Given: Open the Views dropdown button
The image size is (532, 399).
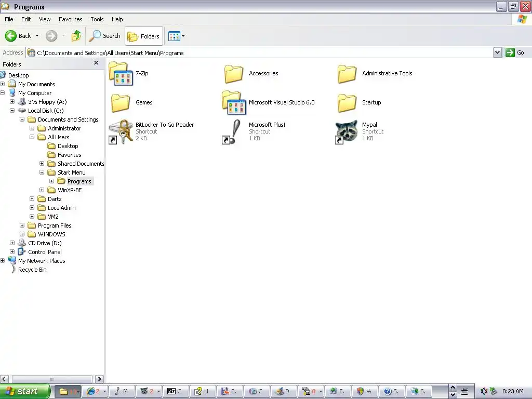Looking at the screenshot, I should point(177,36).
